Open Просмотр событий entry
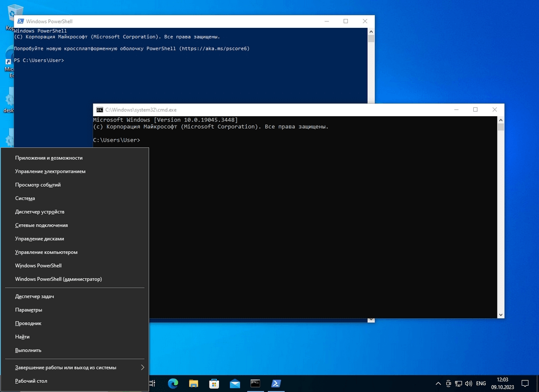 75,185
